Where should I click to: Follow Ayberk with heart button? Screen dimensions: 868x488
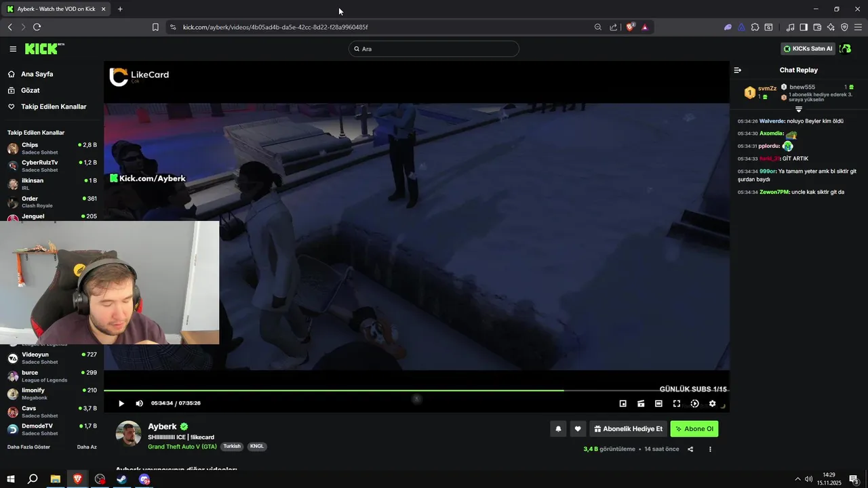pos(578,428)
